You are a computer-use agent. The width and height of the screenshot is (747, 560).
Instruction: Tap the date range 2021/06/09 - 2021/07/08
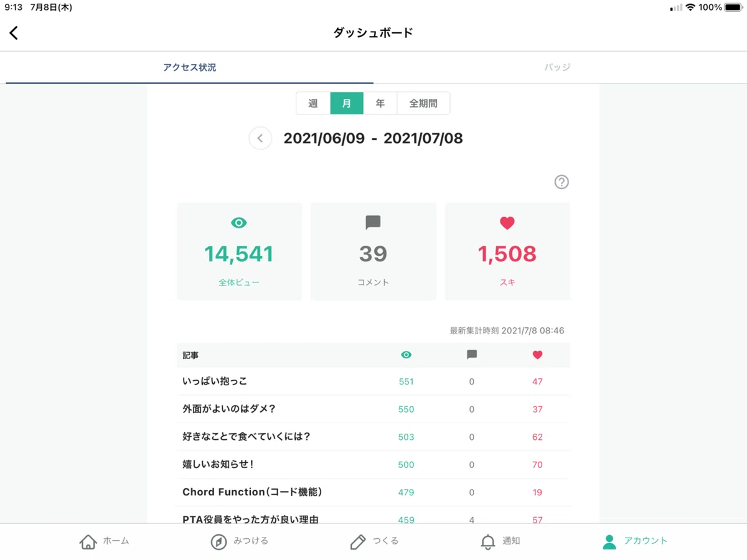[x=373, y=138]
